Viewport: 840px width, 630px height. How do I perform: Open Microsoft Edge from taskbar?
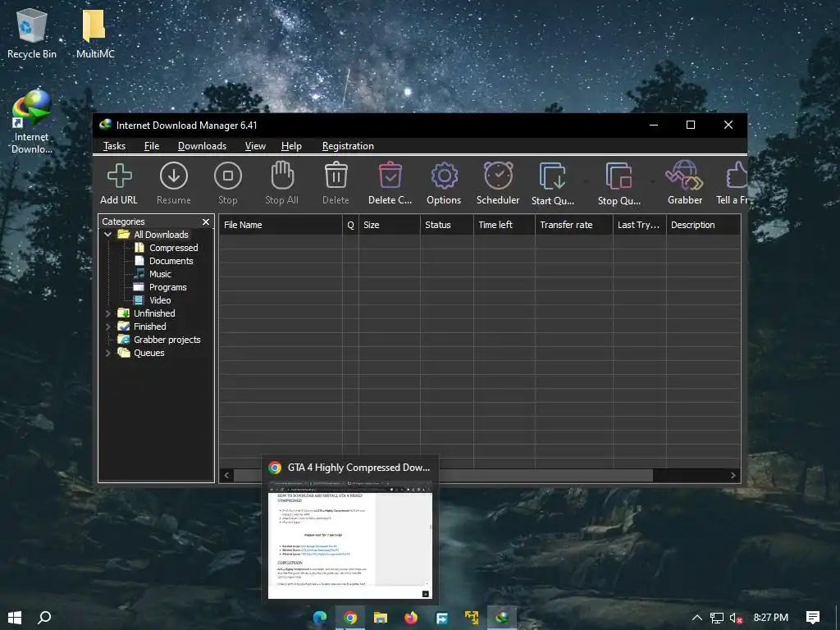pos(320,618)
